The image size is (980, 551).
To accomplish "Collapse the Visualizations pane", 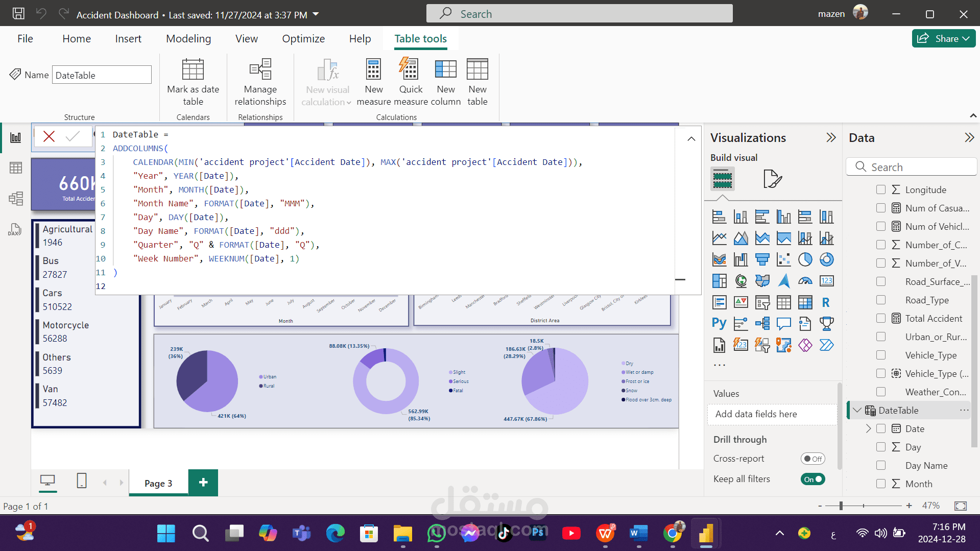I will [831, 137].
